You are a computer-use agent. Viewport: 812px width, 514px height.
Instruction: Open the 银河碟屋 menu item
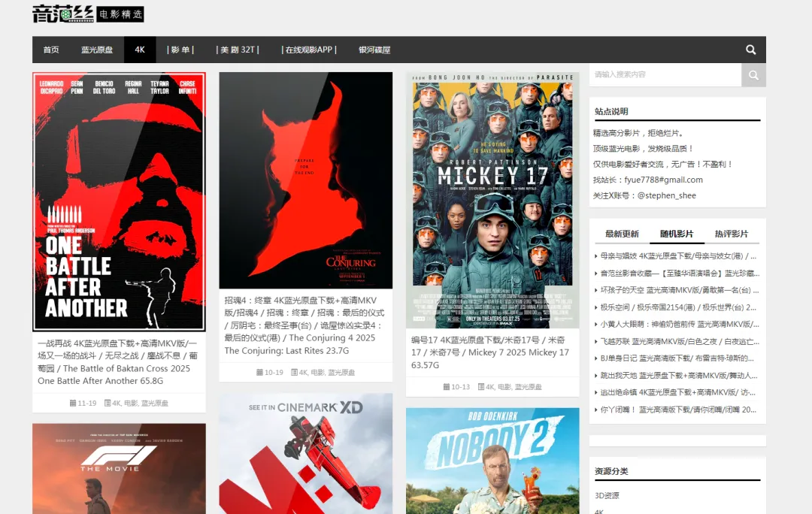[374, 50]
